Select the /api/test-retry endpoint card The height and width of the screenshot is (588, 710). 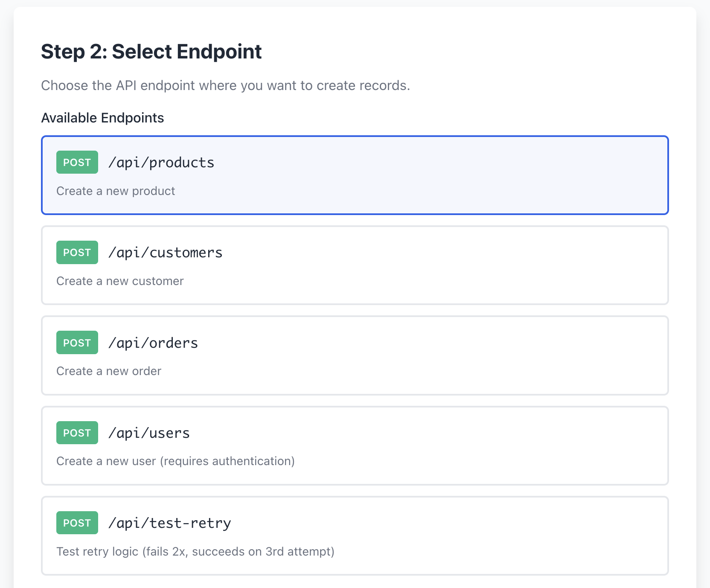354,536
